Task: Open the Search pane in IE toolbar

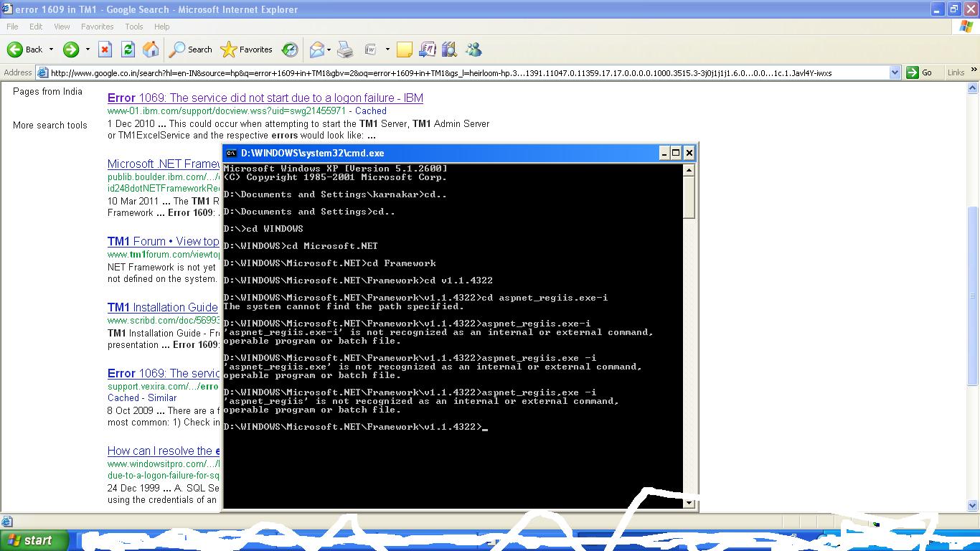Action: click(191, 50)
